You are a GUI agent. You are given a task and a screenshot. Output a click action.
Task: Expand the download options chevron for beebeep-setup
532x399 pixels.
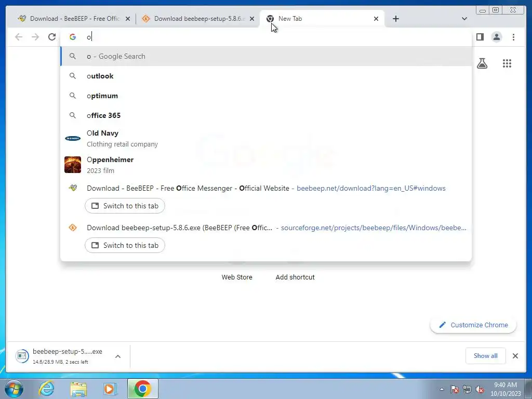click(x=118, y=356)
